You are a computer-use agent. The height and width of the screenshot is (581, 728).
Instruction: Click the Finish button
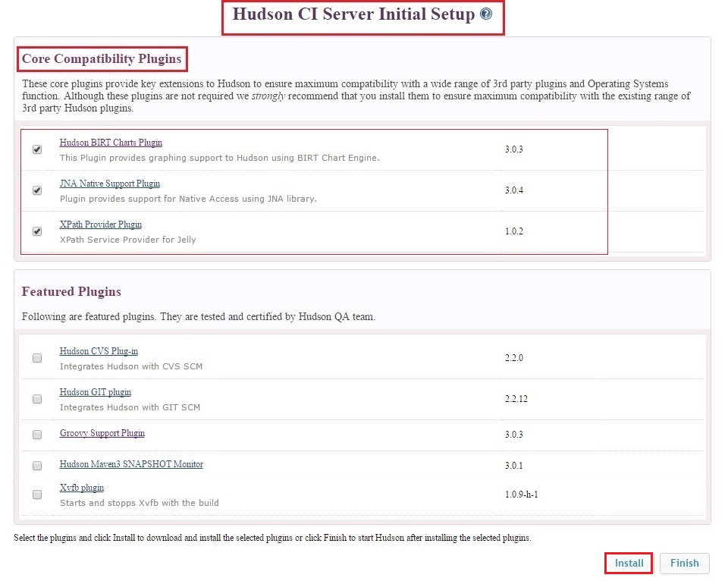(684, 564)
